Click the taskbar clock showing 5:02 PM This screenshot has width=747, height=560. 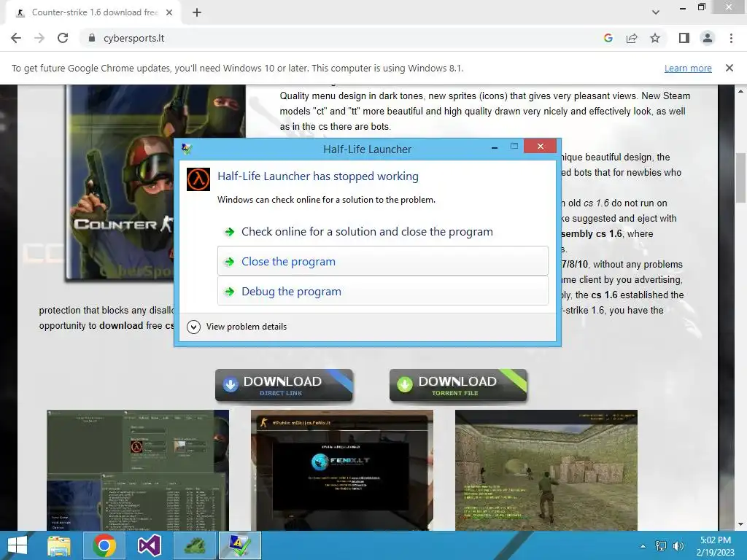(716, 546)
